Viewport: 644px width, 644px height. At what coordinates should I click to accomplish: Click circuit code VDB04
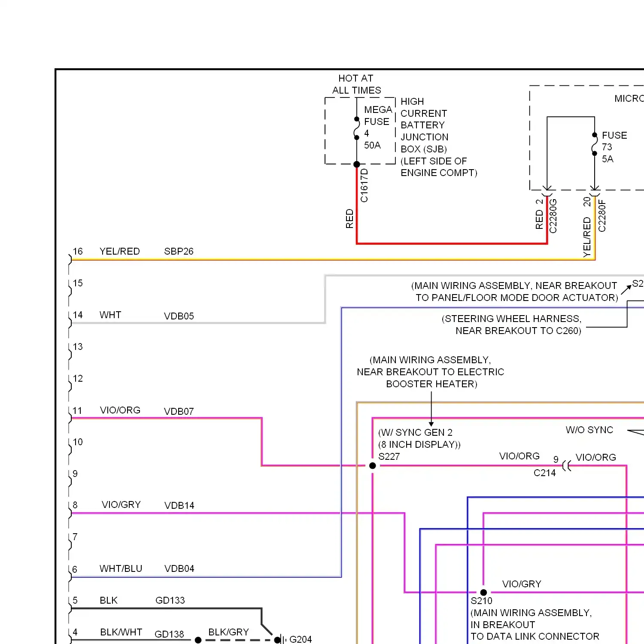[179, 568]
